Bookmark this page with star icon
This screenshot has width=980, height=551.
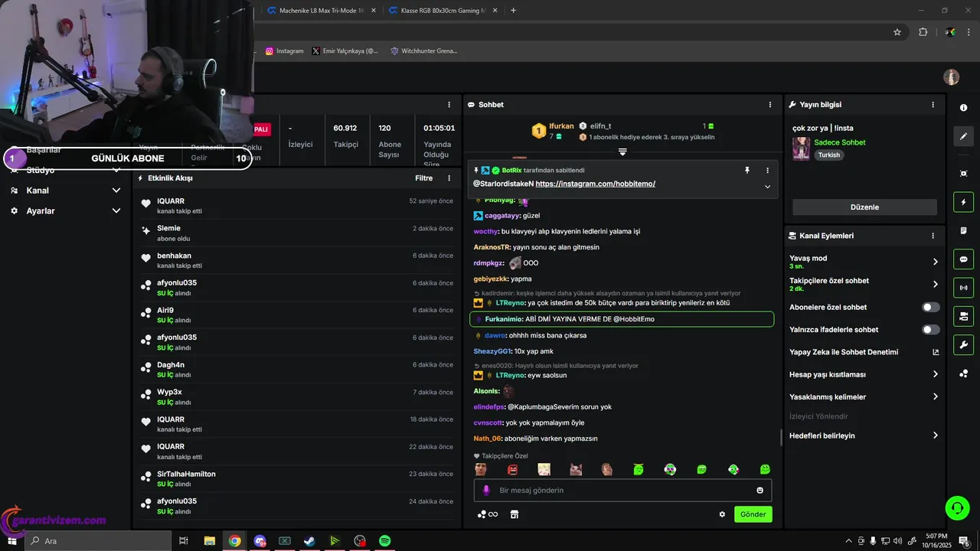click(897, 32)
